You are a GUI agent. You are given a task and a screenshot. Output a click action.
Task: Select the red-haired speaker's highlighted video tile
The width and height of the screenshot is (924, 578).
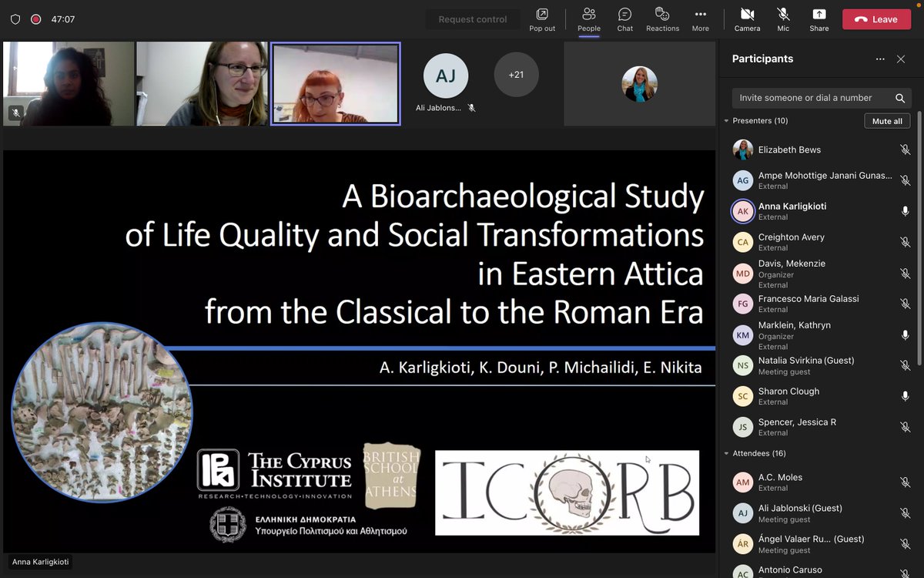point(336,83)
